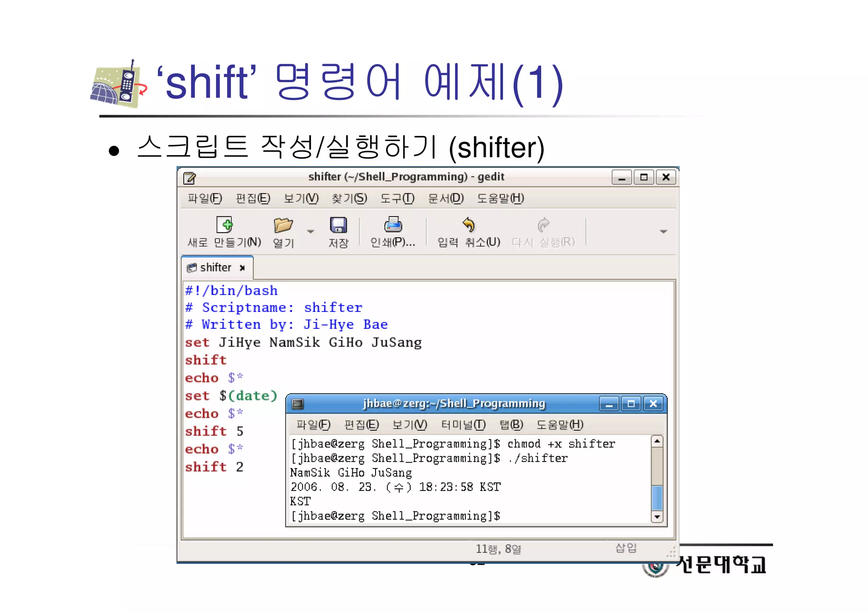The height and width of the screenshot is (613, 868).
Task: Open the 보기(V) menu in gedit
Action: click(x=301, y=198)
